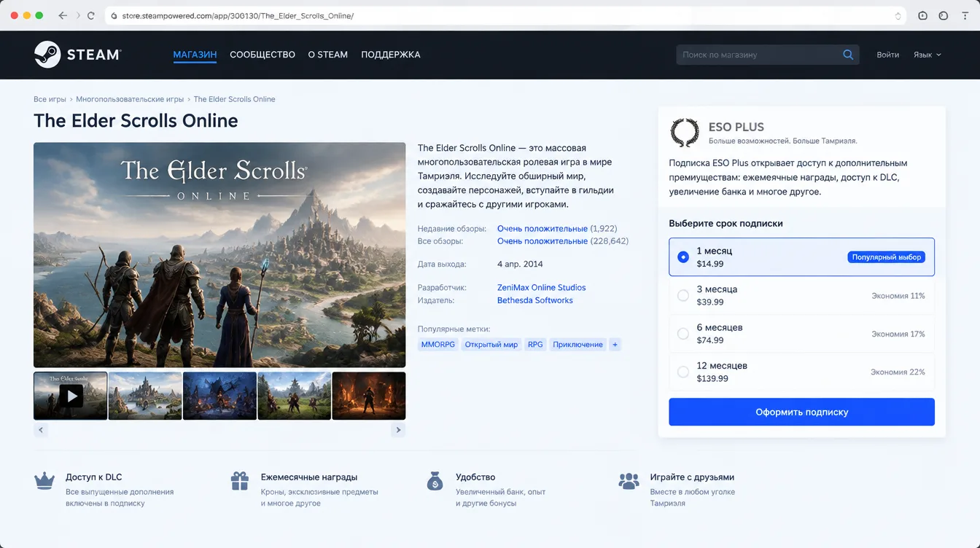Go forward with the browser forward arrow
Screen dimensions: 980x548
77,15
